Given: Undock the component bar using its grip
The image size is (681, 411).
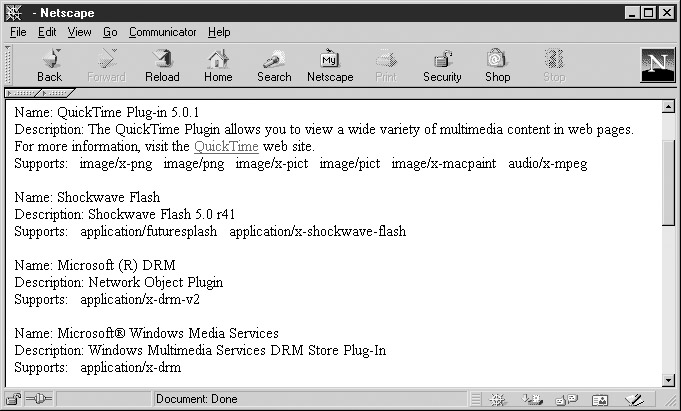Looking at the screenshot, I should coord(478,399).
